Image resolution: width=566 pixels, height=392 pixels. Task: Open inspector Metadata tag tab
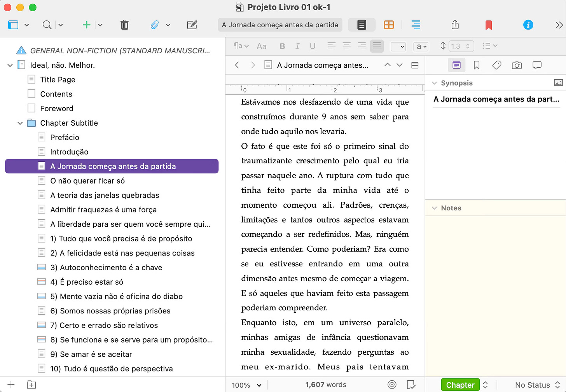point(496,65)
